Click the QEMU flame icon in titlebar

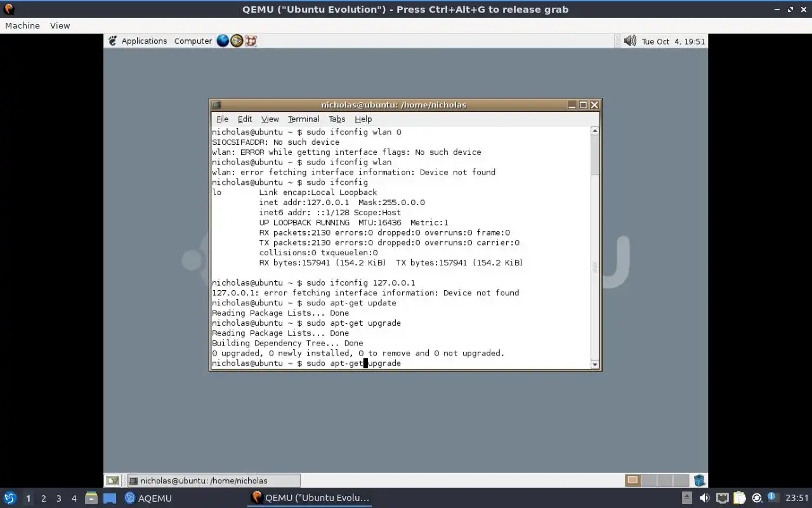click(9, 10)
